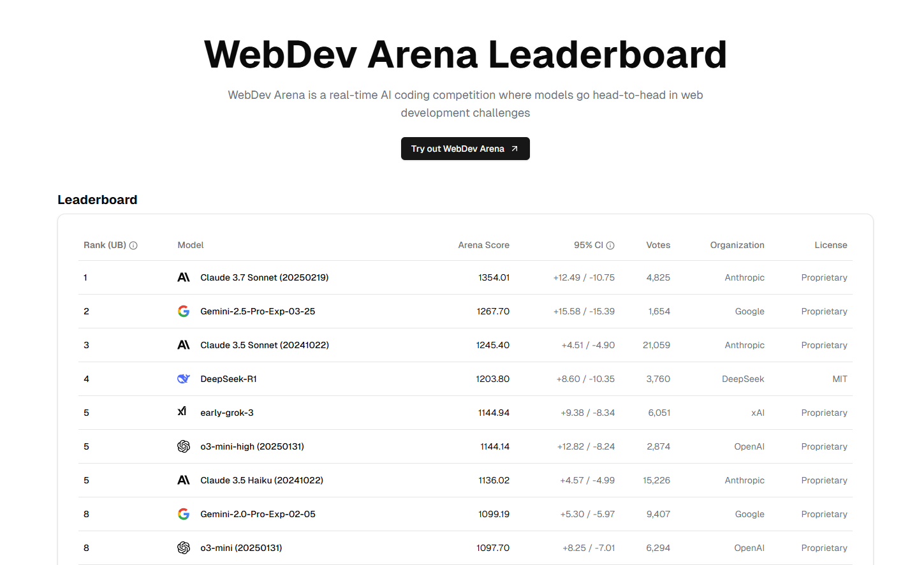Select the arena score 1354.01
The width and height of the screenshot is (924, 565).
click(x=494, y=277)
